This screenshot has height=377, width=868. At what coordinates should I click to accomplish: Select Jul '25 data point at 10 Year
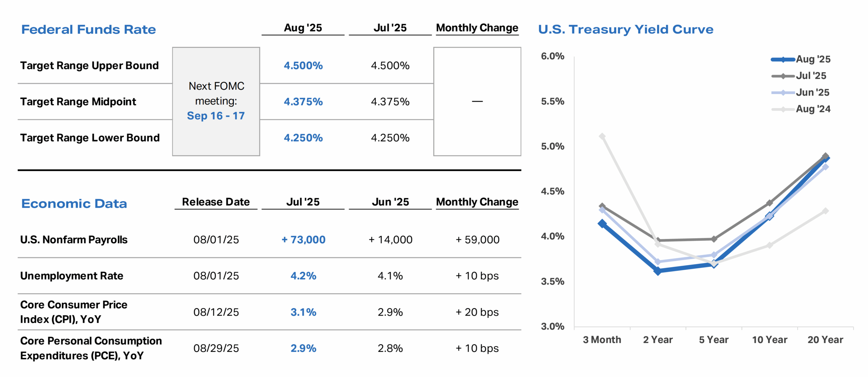[x=769, y=203]
